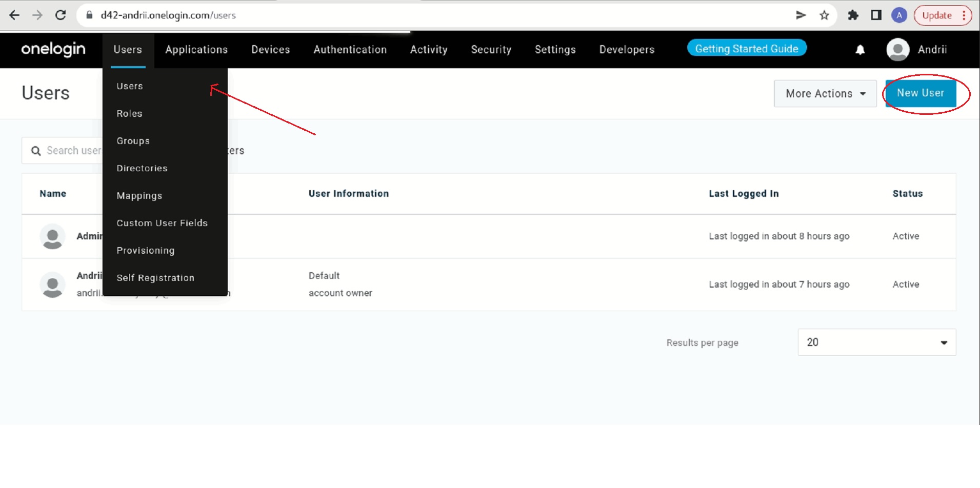Click the notification bell icon
980x488 pixels.
(860, 50)
